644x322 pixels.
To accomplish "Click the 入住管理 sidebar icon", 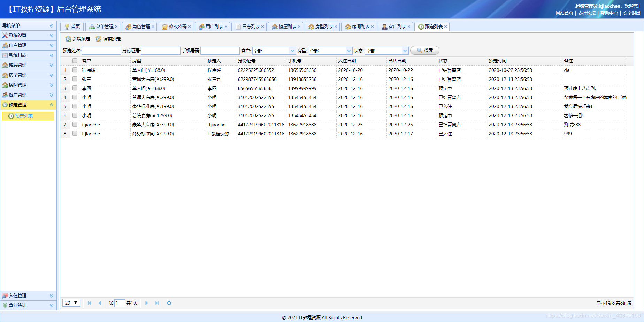I will (x=5, y=295).
